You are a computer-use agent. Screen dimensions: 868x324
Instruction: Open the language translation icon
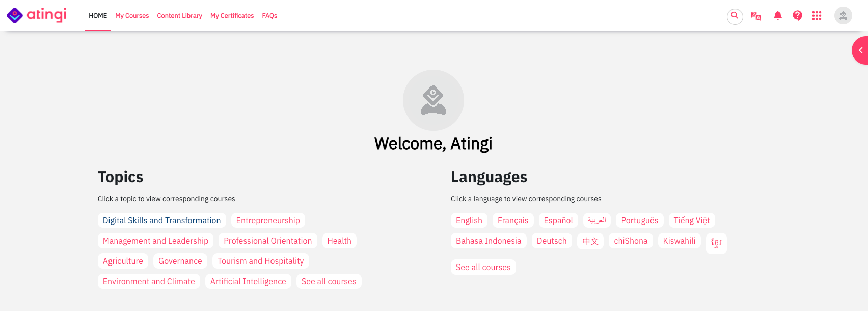756,16
